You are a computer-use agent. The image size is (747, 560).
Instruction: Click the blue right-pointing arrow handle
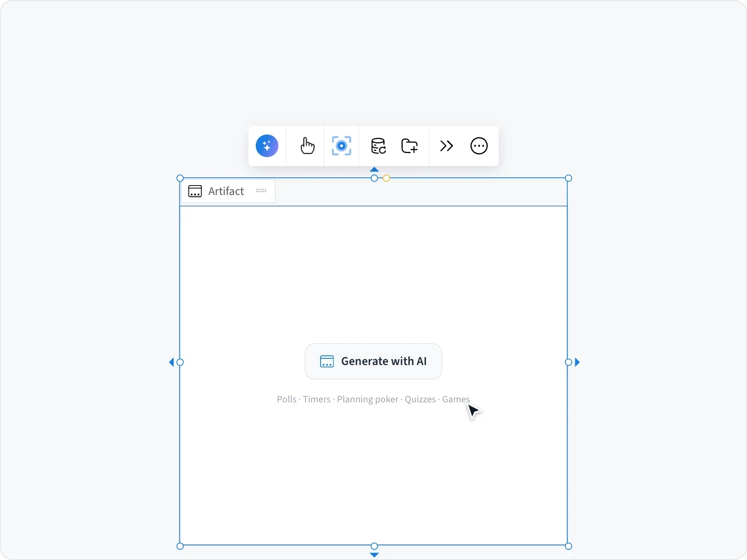click(x=577, y=362)
